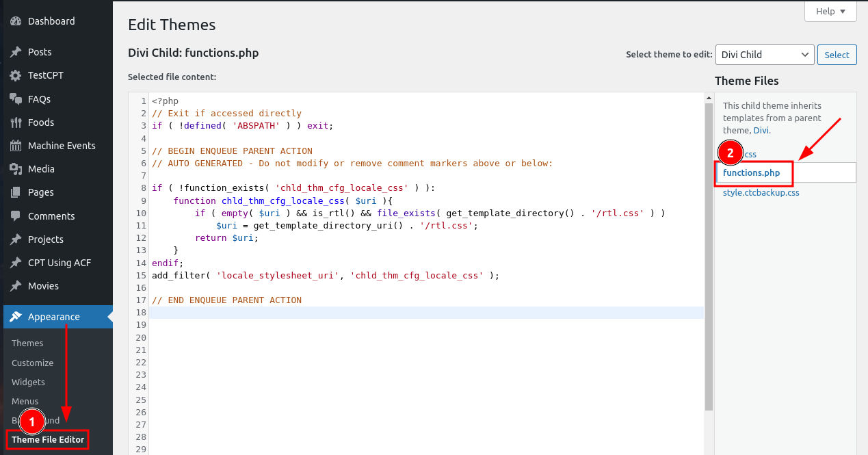The width and height of the screenshot is (868, 455).
Task: Go to the Customize submenu item
Action: pos(32,363)
